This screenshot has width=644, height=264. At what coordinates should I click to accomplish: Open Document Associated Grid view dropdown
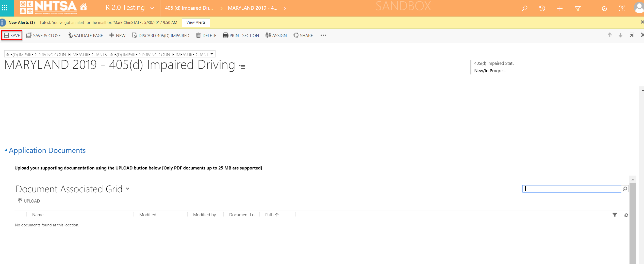pyautogui.click(x=128, y=189)
